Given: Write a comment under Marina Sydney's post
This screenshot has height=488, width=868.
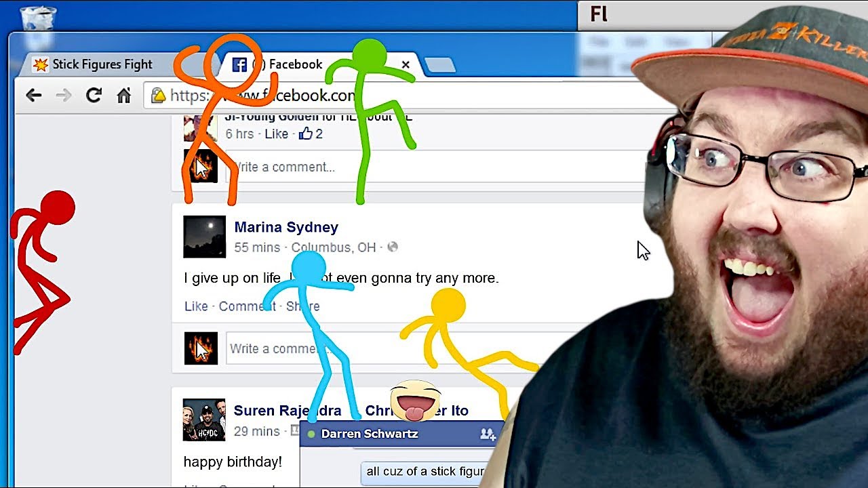Looking at the screenshot, I should pyautogui.click(x=400, y=348).
